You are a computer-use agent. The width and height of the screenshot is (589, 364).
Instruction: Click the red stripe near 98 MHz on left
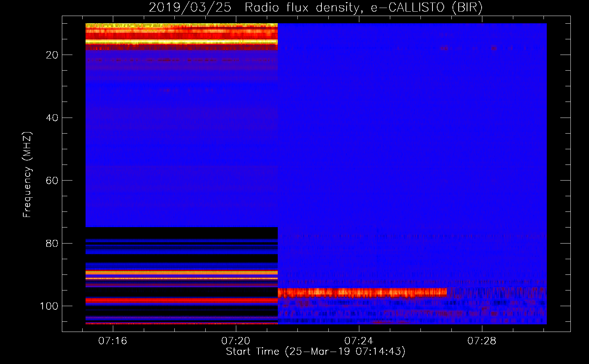click(182, 300)
